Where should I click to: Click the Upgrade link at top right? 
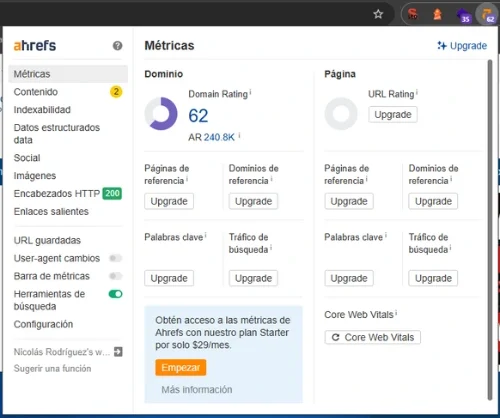click(462, 46)
